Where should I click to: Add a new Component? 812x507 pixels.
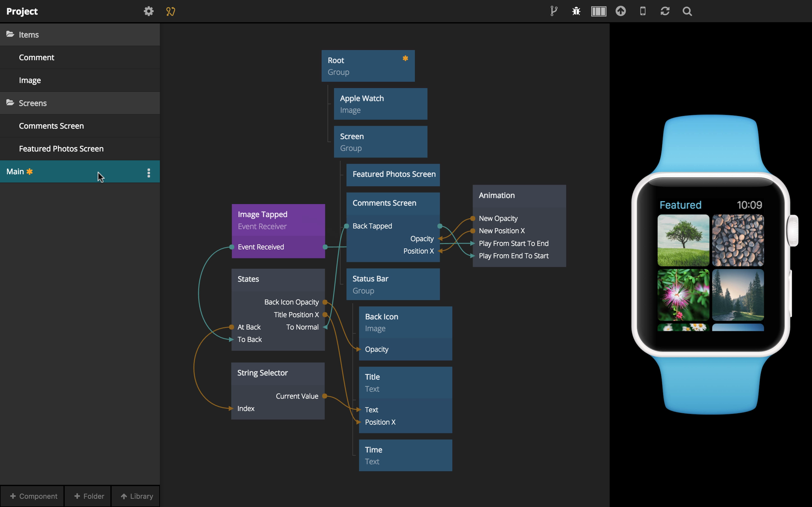pyautogui.click(x=33, y=496)
